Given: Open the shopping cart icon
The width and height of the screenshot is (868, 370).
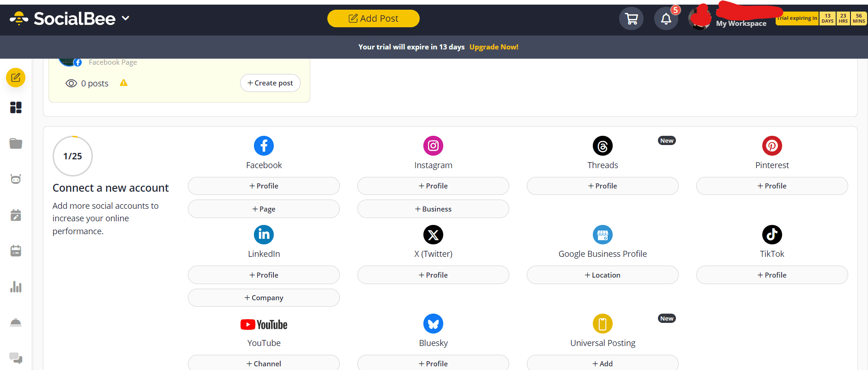Looking at the screenshot, I should pyautogui.click(x=631, y=19).
